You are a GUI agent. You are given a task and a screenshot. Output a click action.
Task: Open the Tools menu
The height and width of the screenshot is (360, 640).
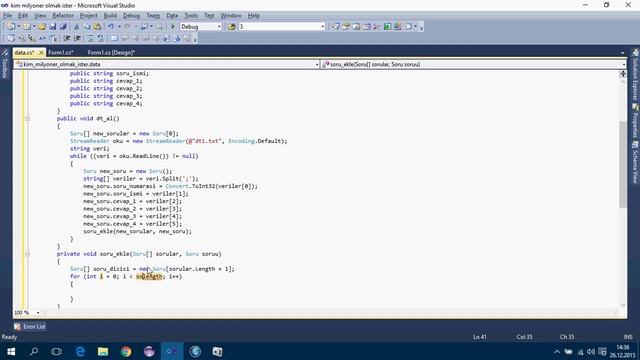[x=191, y=16]
